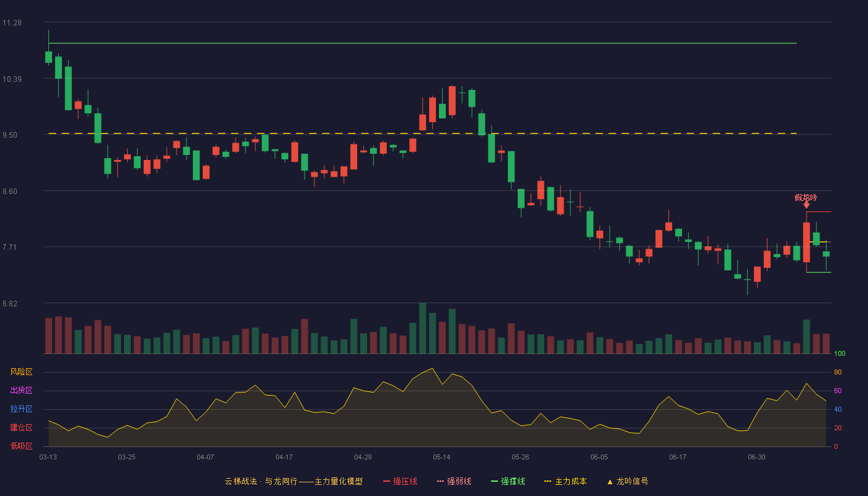Toggle the 主力成本 legend label
The width and height of the screenshot is (868, 496).
pyautogui.click(x=570, y=481)
